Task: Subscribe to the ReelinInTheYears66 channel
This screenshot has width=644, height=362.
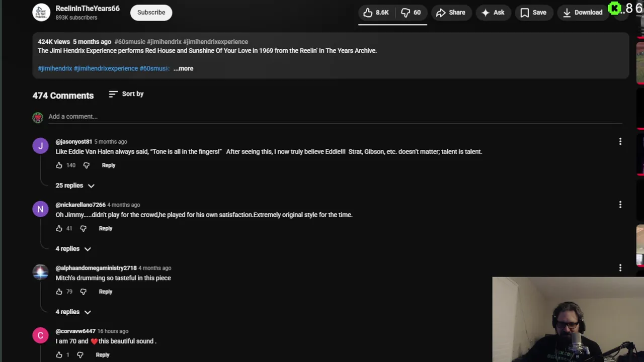Action: [x=151, y=12]
